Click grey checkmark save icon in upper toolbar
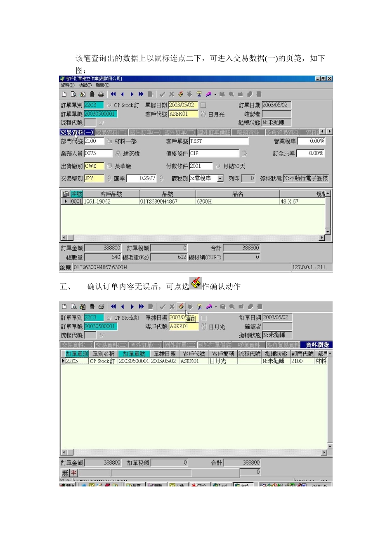 (162, 94)
